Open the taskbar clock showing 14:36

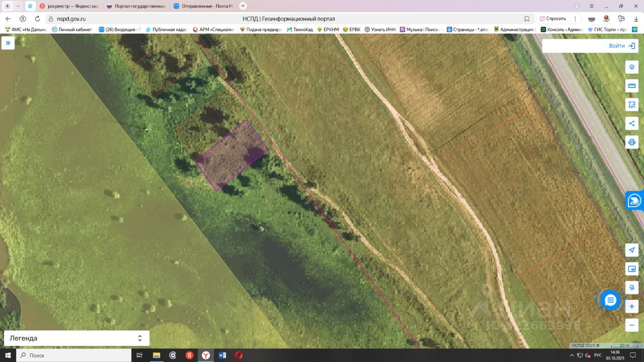615,355
